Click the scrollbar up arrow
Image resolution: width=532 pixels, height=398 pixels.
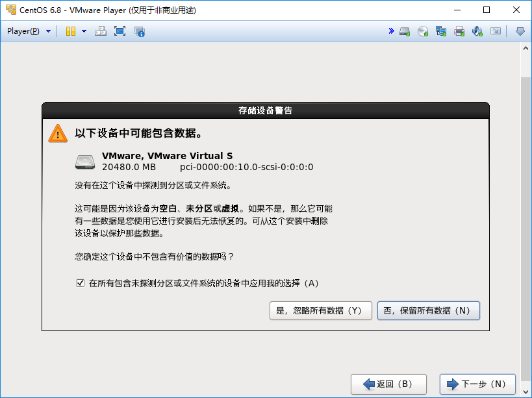(x=526, y=48)
